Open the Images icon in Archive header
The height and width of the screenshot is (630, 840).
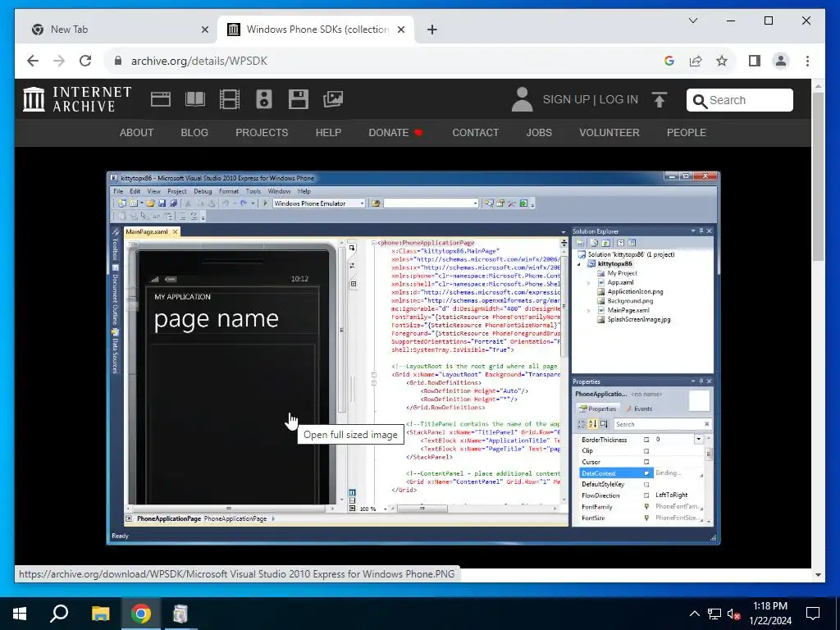click(333, 99)
